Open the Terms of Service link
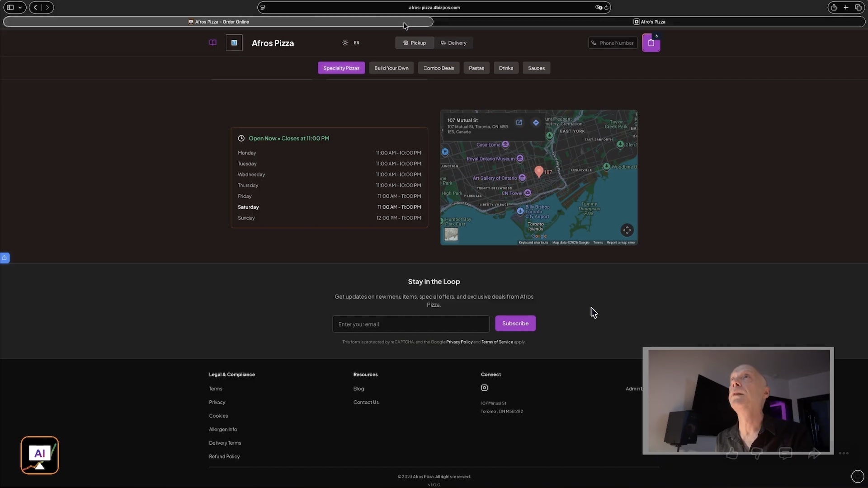 [x=497, y=342]
